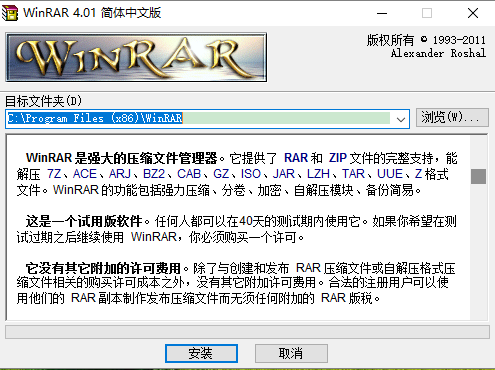Click the license text scrollbar thumb
This screenshot has width=495, height=370.
[478, 176]
